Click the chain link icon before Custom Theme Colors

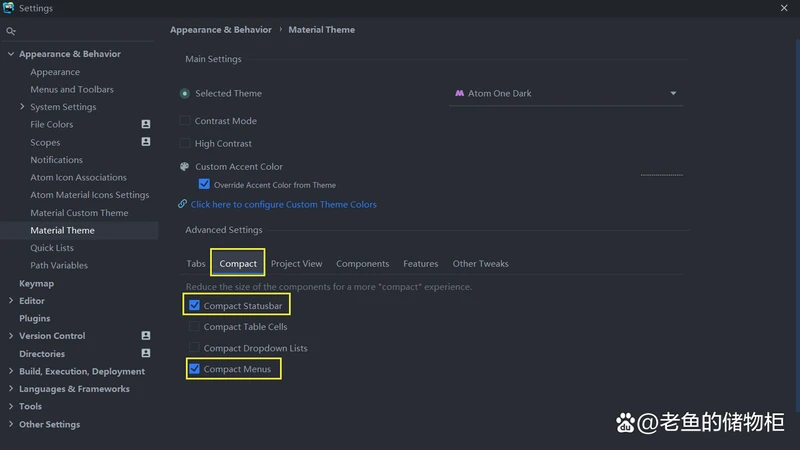(182, 204)
